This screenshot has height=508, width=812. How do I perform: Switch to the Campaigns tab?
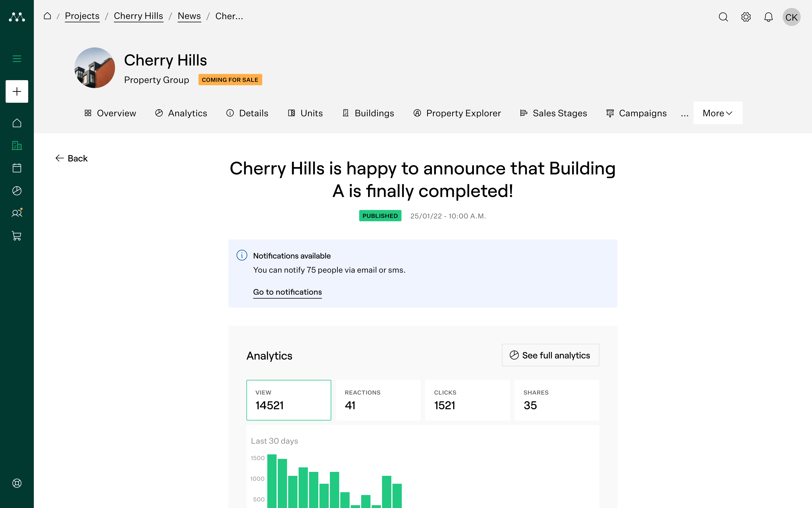tap(636, 113)
